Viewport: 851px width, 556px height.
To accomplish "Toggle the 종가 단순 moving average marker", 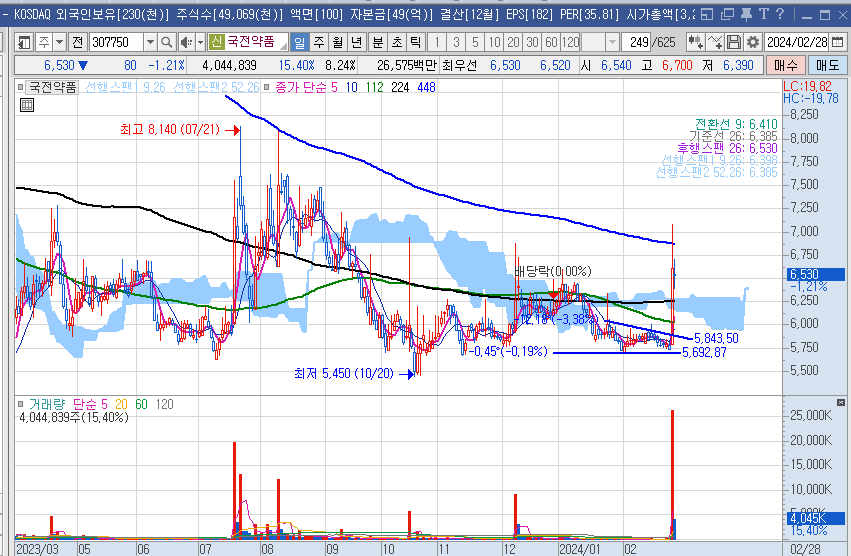I will pos(266,87).
